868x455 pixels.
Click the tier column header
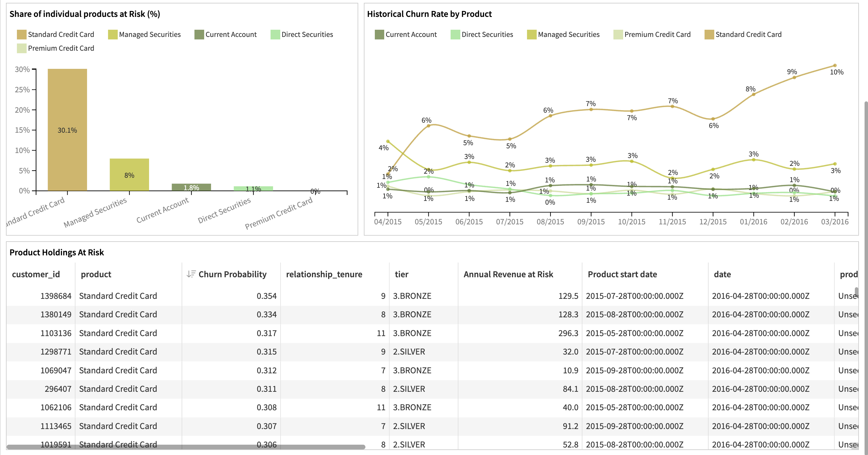point(401,274)
